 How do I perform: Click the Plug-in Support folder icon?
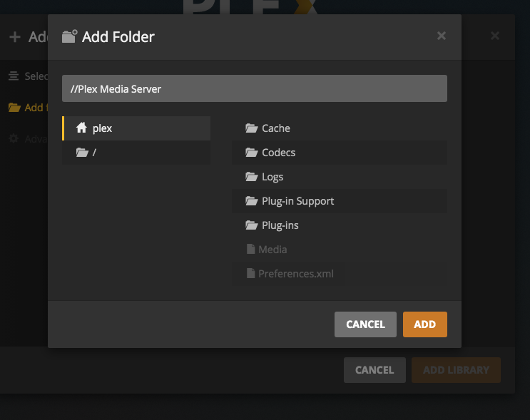click(x=252, y=201)
